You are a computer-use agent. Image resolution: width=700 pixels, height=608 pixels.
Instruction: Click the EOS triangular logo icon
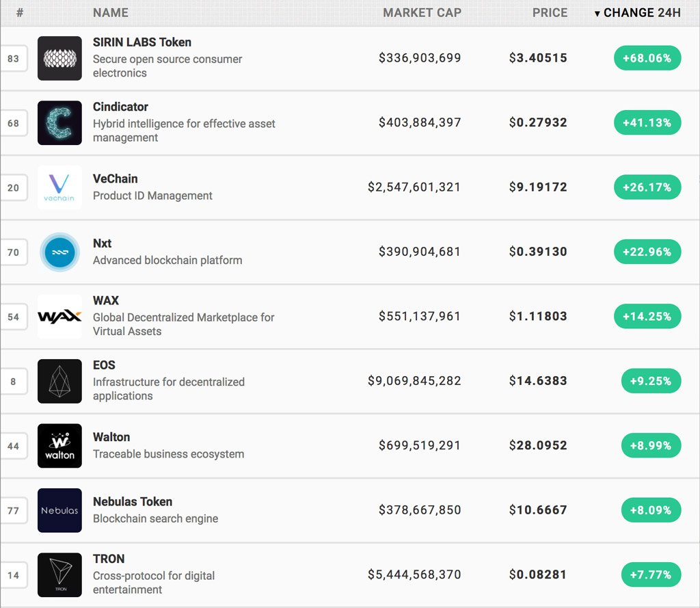click(x=59, y=381)
